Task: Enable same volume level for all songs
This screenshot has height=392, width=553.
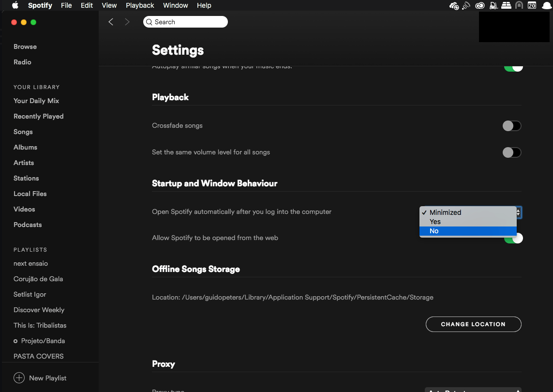Action: tap(511, 152)
